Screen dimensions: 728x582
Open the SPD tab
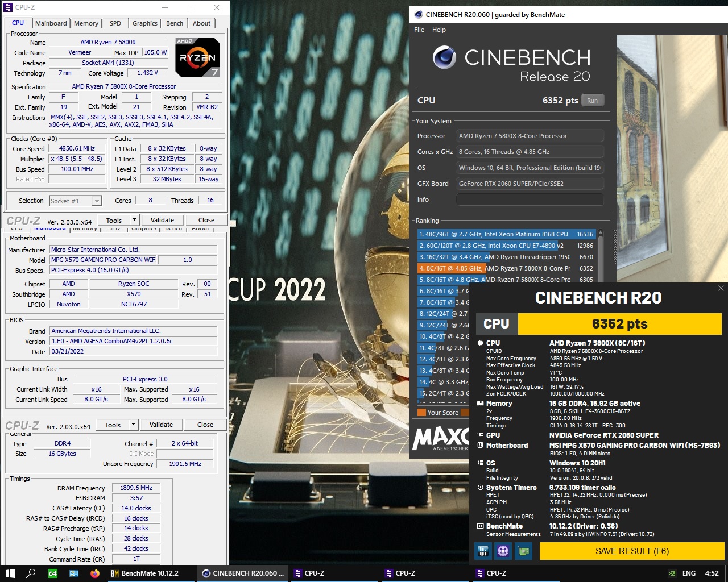115,23
